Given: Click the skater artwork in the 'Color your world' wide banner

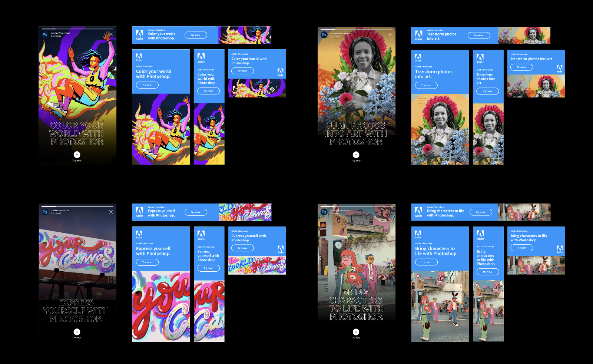Looking at the screenshot, I should click(x=245, y=35).
